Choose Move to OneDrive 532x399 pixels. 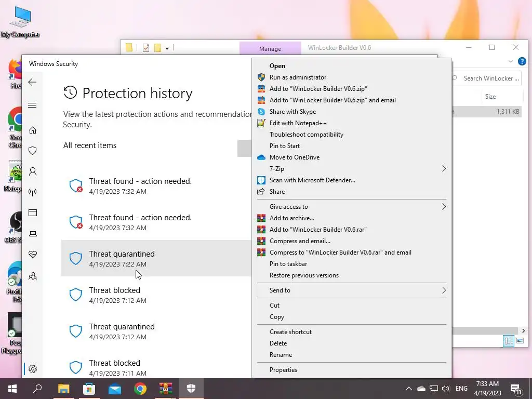pyautogui.click(x=352, y=157)
